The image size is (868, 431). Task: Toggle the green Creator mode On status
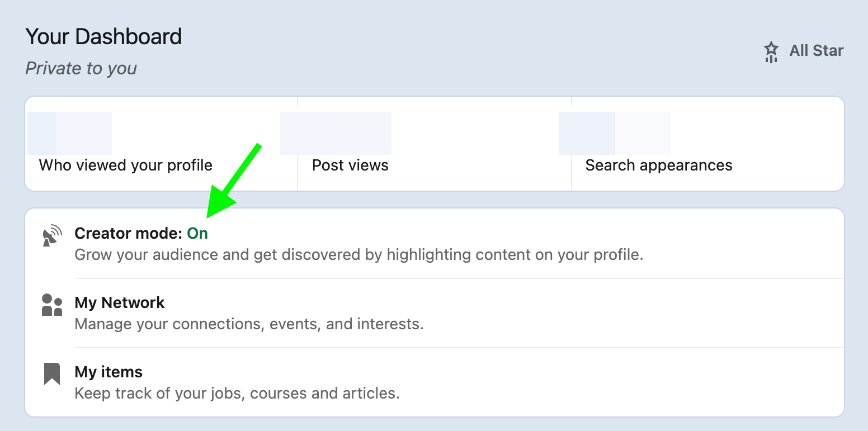tap(197, 234)
